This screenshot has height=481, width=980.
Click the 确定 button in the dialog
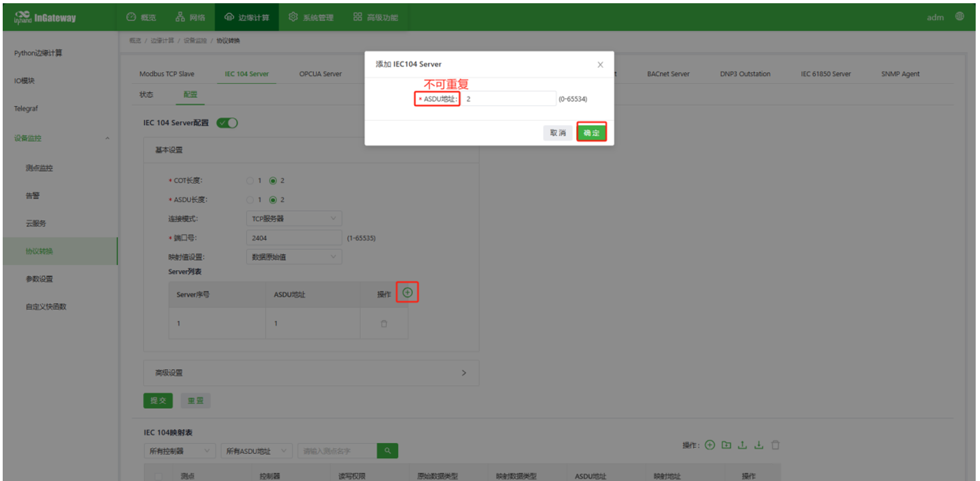coord(591,133)
